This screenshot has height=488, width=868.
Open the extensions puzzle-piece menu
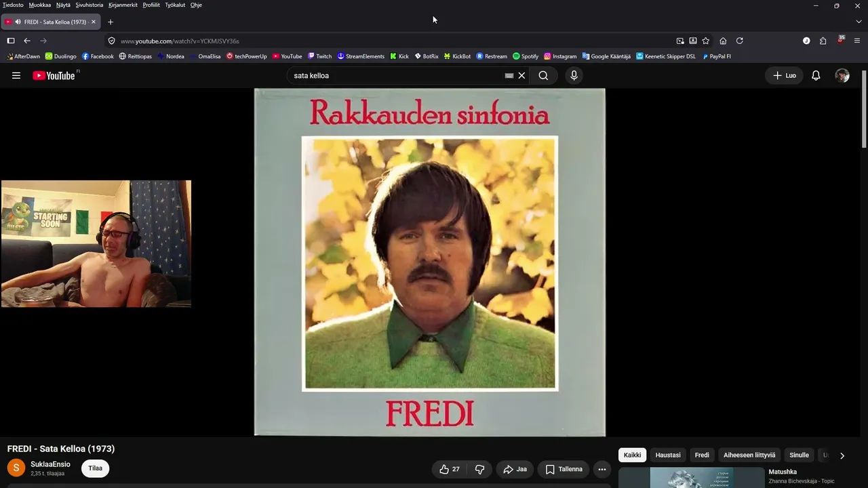tap(823, 41)
